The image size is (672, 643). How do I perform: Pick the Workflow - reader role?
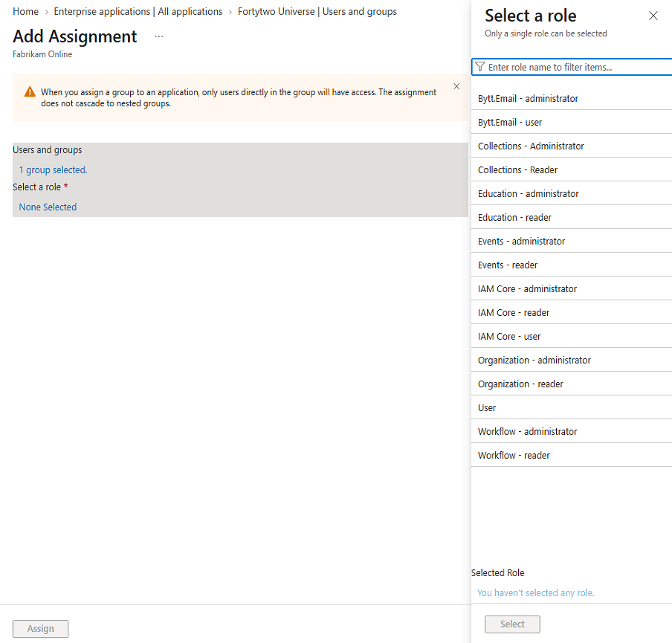click(572, 455)
